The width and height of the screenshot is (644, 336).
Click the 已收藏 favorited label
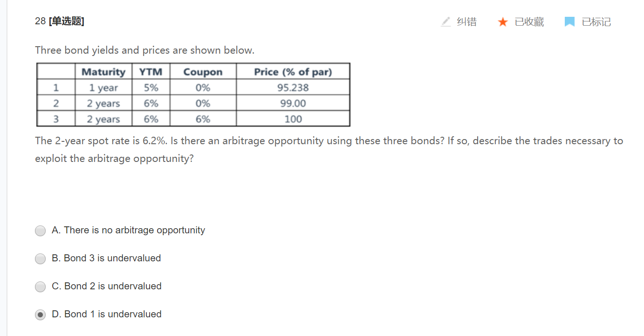click(529, 22)
